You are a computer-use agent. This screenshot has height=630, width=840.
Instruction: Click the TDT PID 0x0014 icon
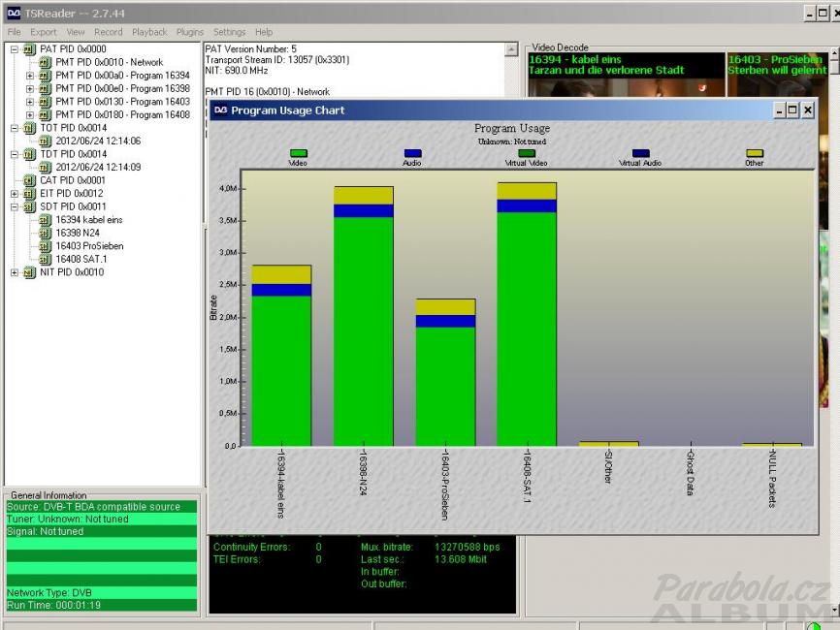(x=29, y=154)
